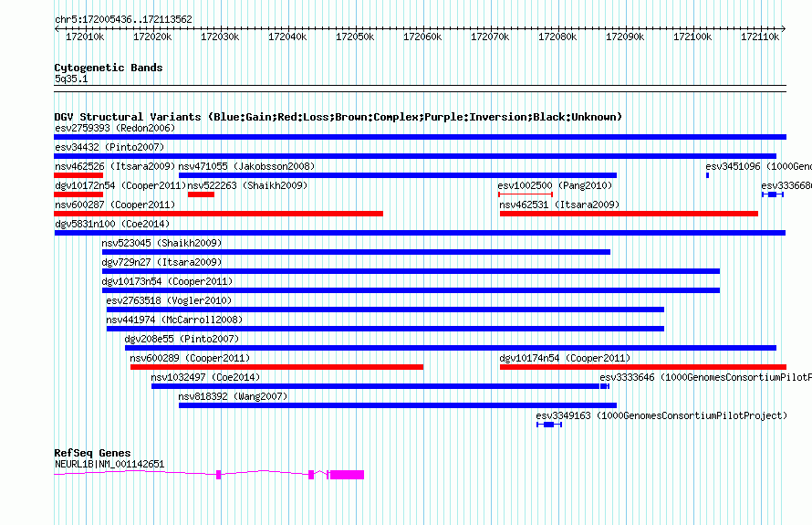This screenshot has height=525, width=812.
Task: Click dgv10174n54 (Cooper2011) loss variant bar
Action: [643, 367]
